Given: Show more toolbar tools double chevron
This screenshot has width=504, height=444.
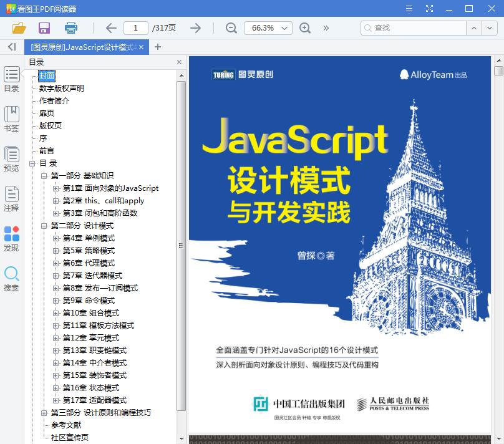Looking at the screenshot, I should (x=326, y=28).
